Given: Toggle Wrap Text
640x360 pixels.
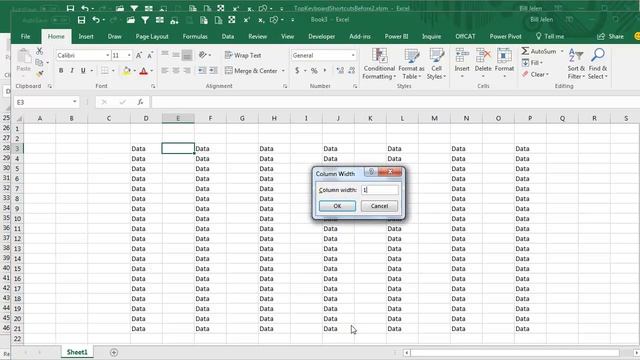Looking at the screenshot, I should point(243,55).
